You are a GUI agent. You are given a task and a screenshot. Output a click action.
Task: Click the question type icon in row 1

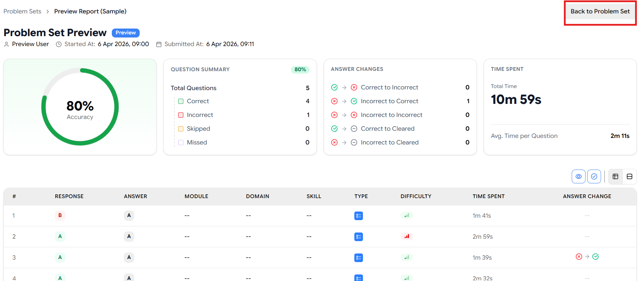coord(358,216)
